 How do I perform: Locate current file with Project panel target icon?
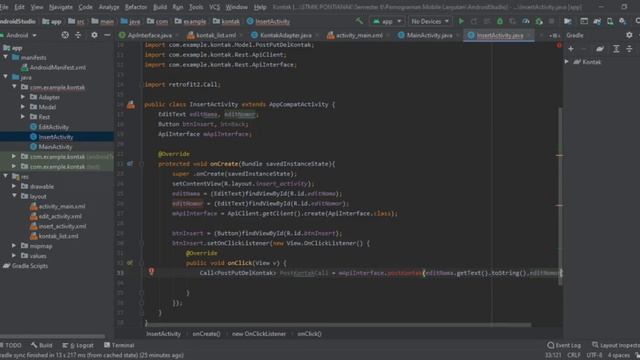point(65,36)
